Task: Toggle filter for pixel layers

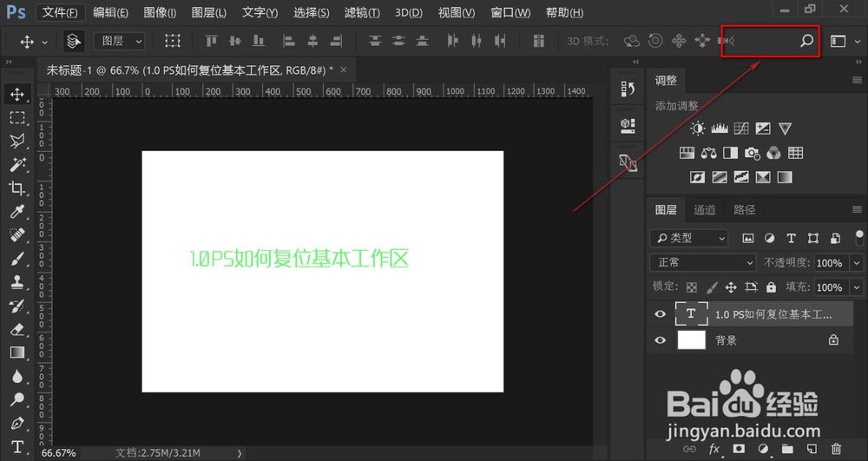Action: click(748, 239)
